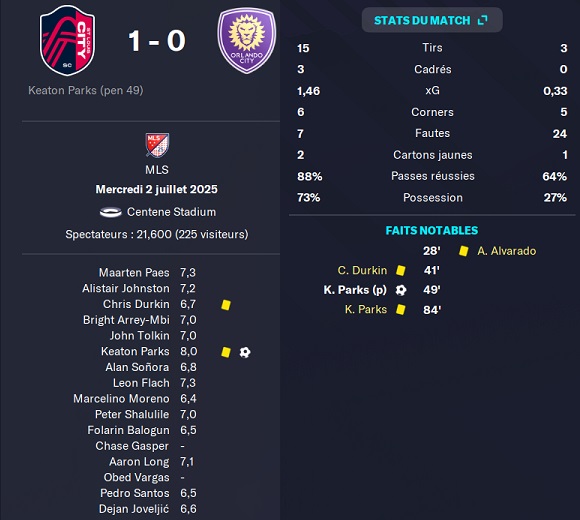Select player Maarten Paes in lineup
This screenshot has width=580, height=520.
(134, 273)
